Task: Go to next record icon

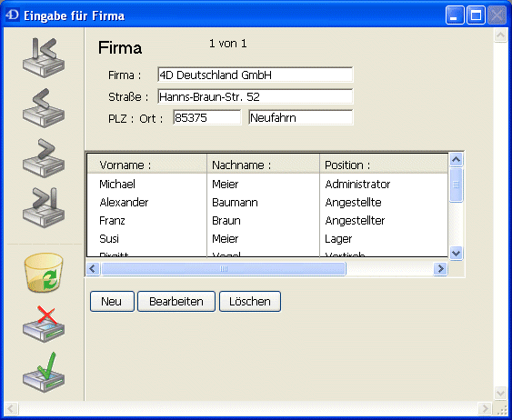Action: [44, 158]
